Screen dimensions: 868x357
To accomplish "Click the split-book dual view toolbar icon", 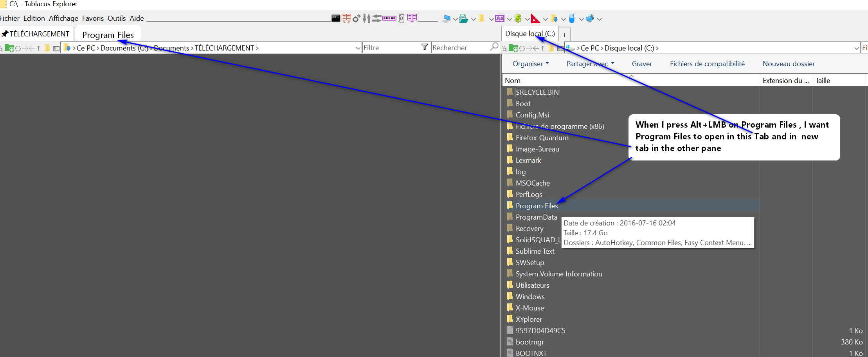I will point(412,18).
